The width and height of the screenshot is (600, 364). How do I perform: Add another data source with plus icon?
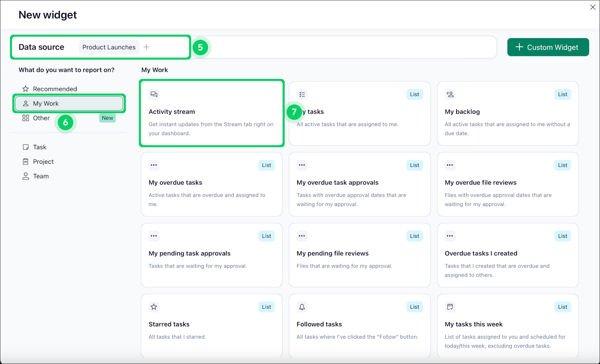[146, 47]
